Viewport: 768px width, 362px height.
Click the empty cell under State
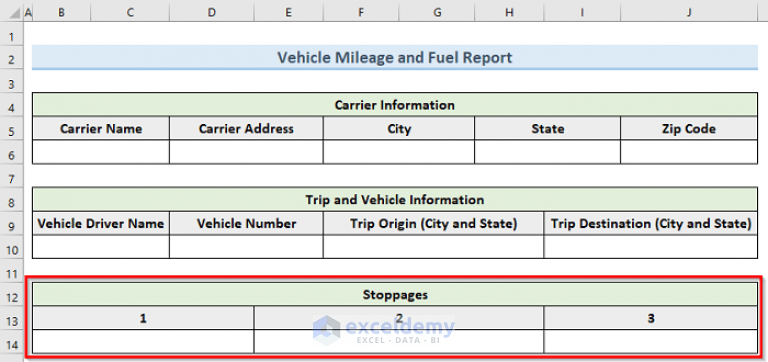[x=548, y=152]
